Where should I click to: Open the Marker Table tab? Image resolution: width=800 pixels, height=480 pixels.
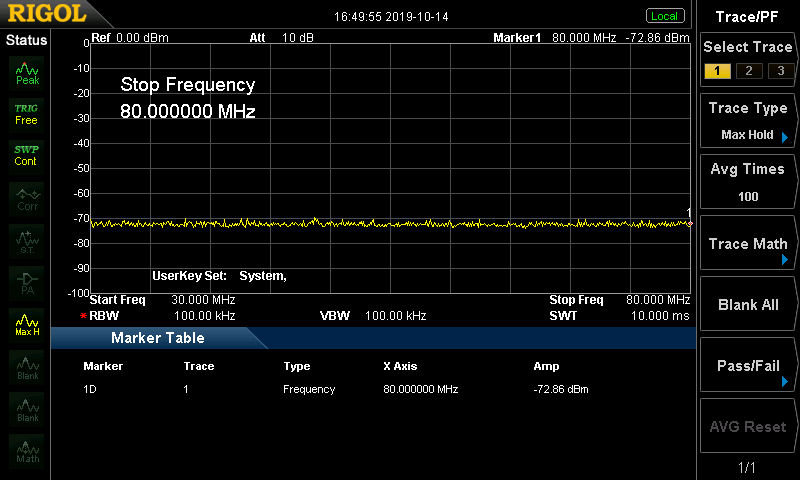[158, 338]
